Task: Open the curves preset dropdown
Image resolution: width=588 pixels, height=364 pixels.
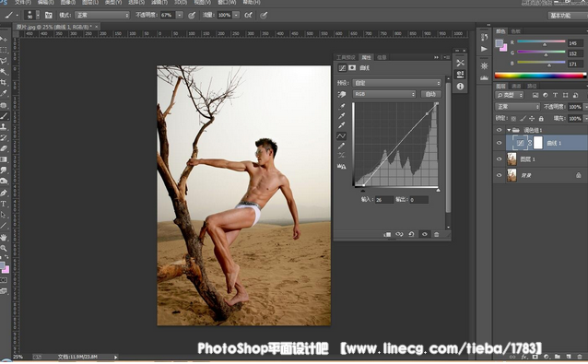Action: [396, 83]
